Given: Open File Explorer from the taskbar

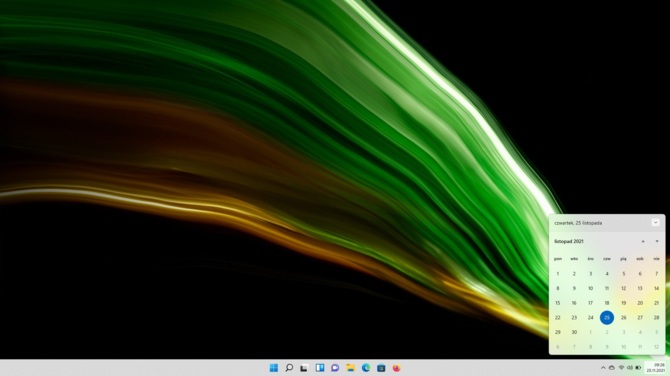Looking at the screenshot, I should 350,368.
